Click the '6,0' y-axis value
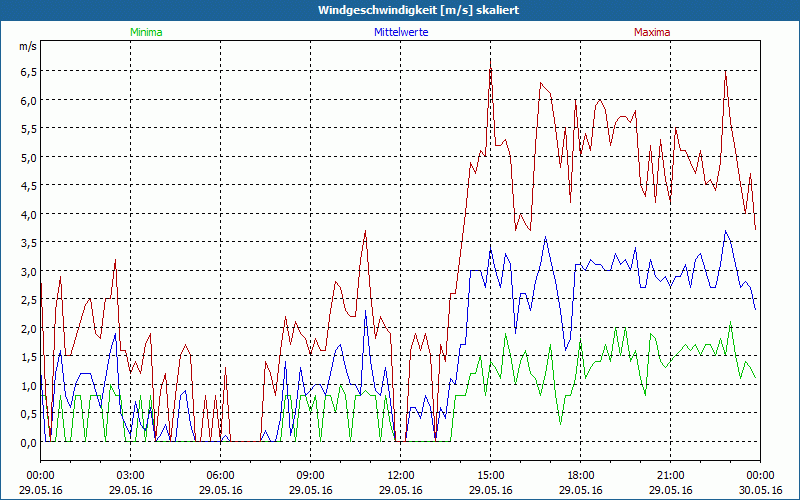The width and height of the screenshot is (800, 500). tap(29, 101)
